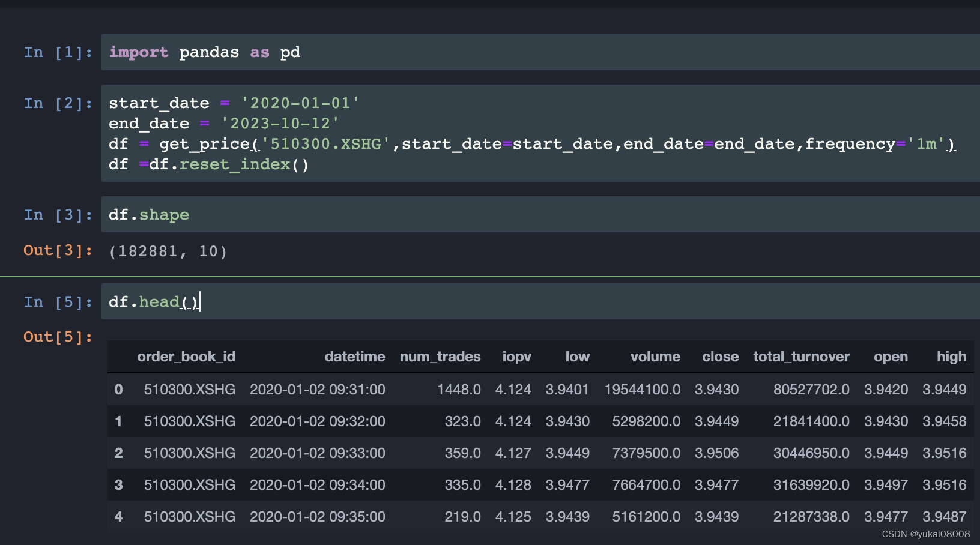This screenshot has height=545, width=980.
Task: Click the low column header
Action: point(578,357)
